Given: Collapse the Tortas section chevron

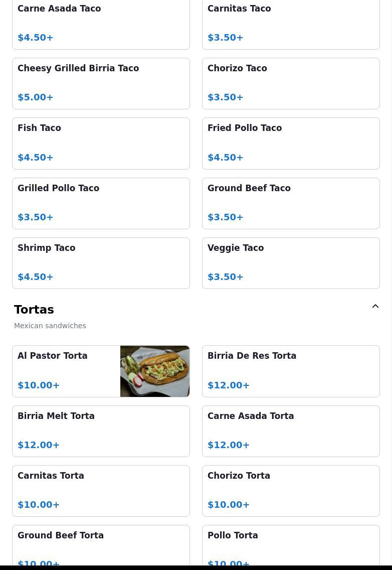Looking at the screenshot, I should [x=375, y=306].
